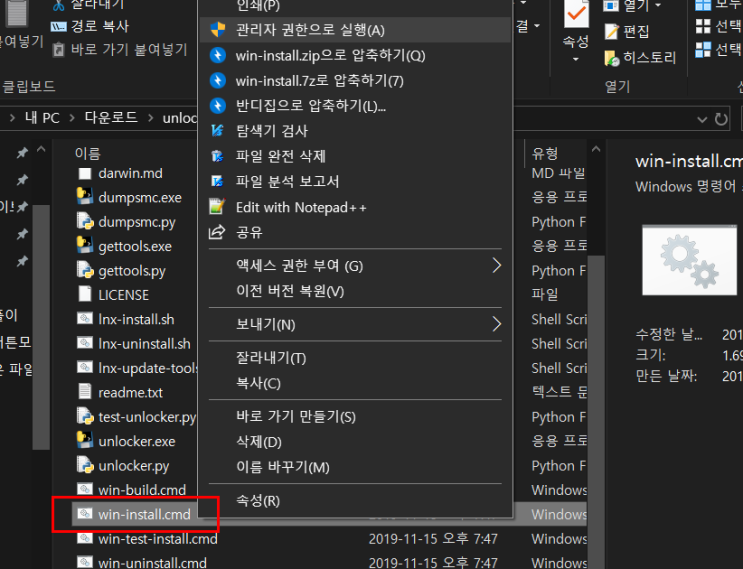
Task: Select the win-test-install.cmd file
Action: coord(157,539)
